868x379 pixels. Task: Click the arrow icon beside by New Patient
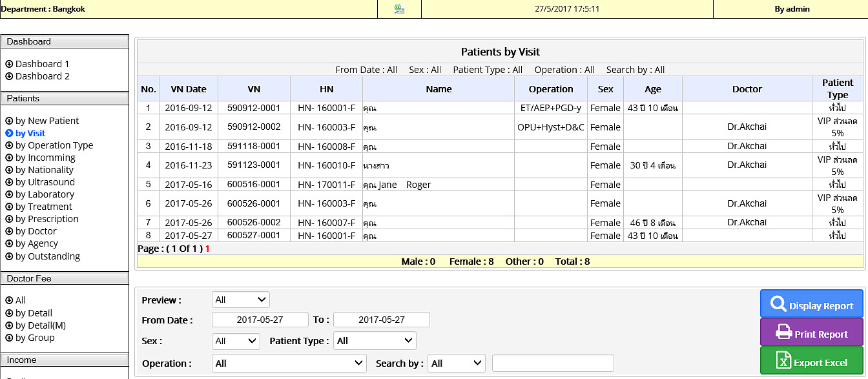pos(9,121)
